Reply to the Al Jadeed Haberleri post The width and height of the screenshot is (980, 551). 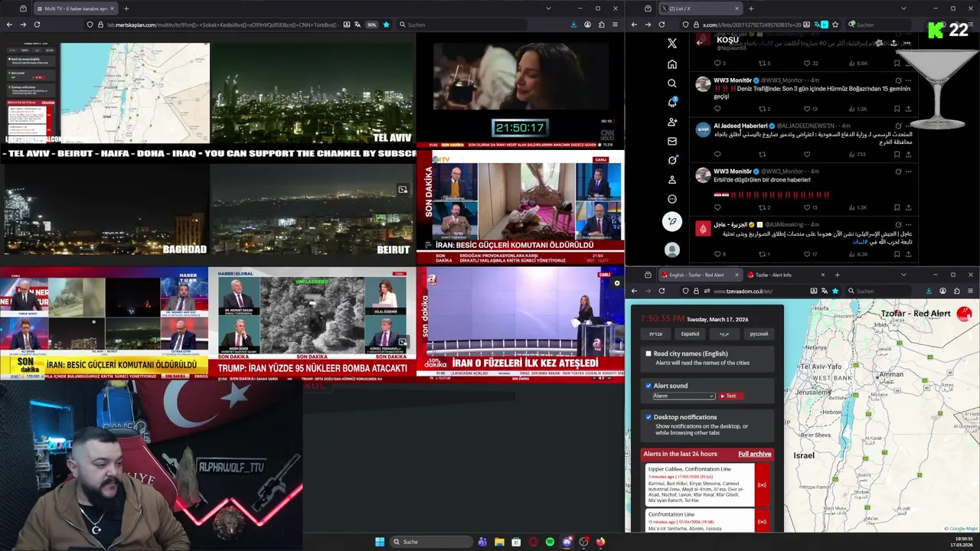(x=717, y=154)
